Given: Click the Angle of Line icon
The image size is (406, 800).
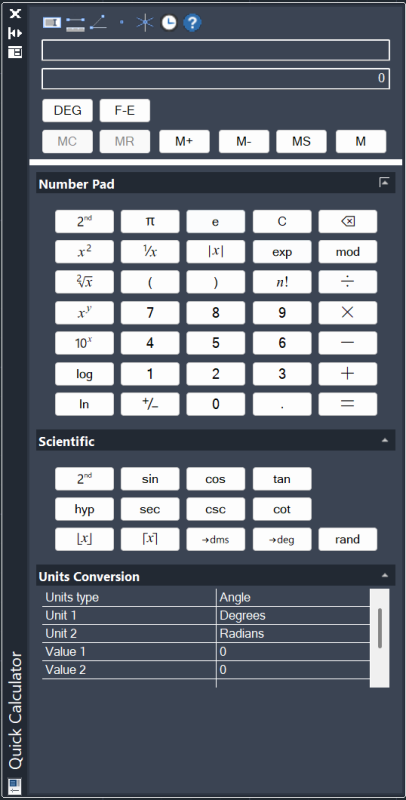Looking at the screenshot, I should point(98,22).
